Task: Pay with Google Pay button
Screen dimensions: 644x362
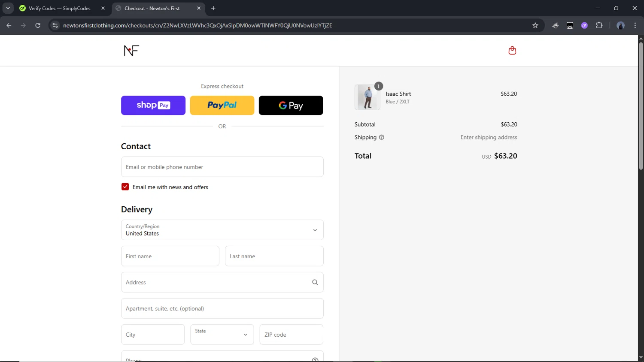Action: click(x=291, y=105)
